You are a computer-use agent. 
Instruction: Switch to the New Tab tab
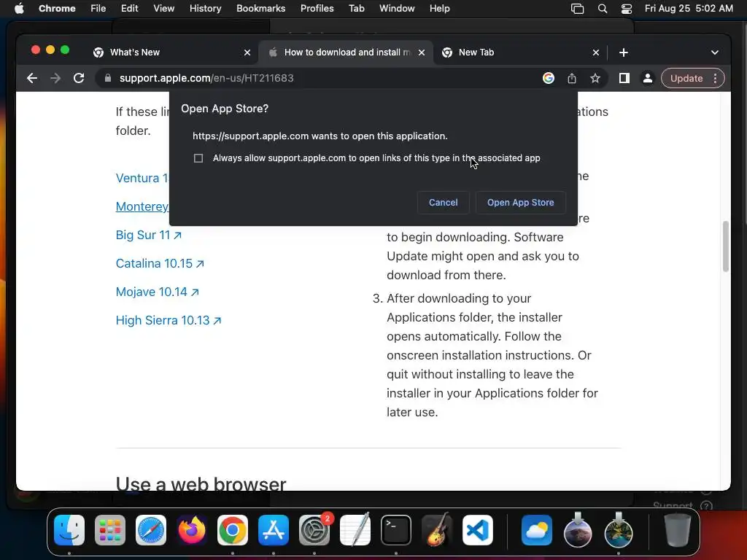tap(519, 52)
